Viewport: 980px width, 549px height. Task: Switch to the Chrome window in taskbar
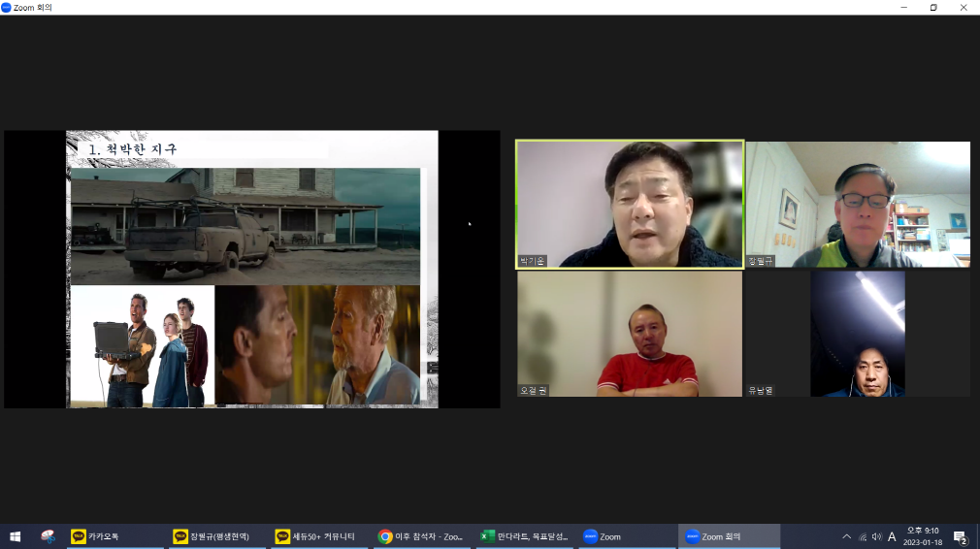(x=421, y=536)
